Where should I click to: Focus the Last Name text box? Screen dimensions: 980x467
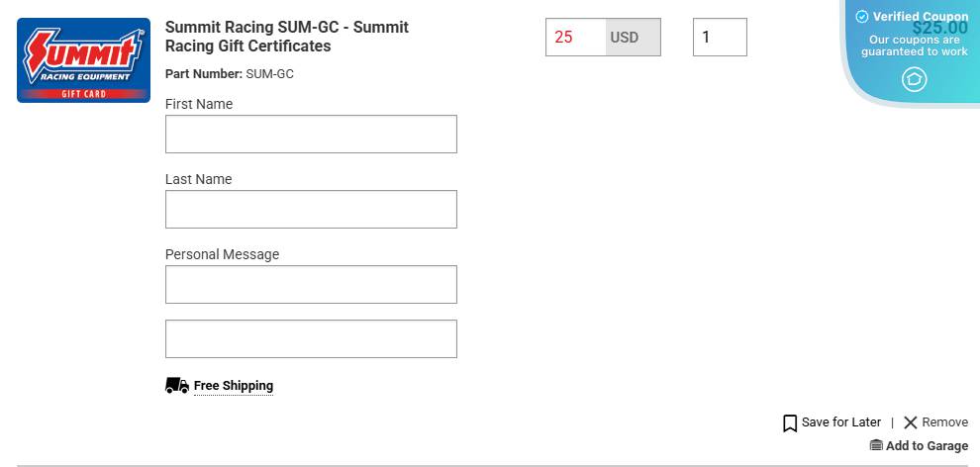(311, 210)
